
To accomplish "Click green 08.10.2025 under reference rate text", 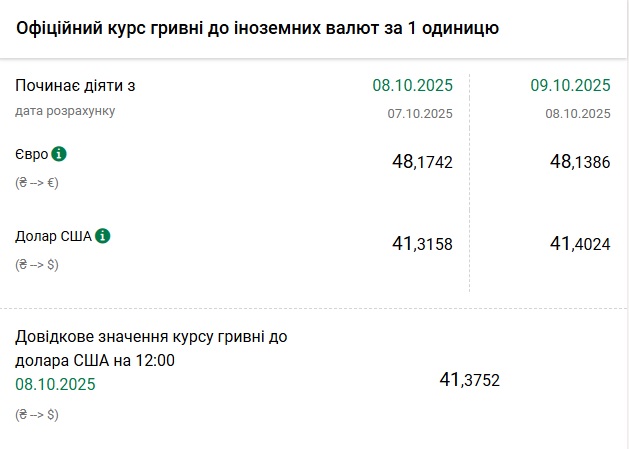I will (56, 384).
